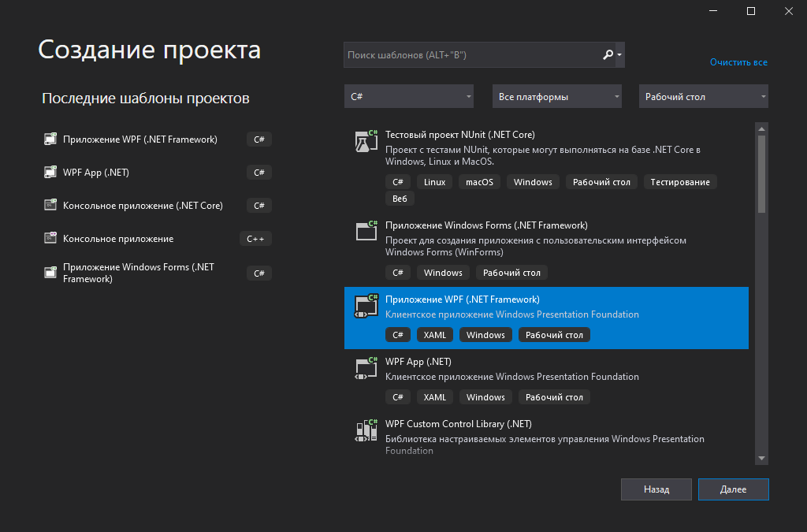807x532 pixels.
Task: Click the Назад button
Action: [x=656, y=489]
